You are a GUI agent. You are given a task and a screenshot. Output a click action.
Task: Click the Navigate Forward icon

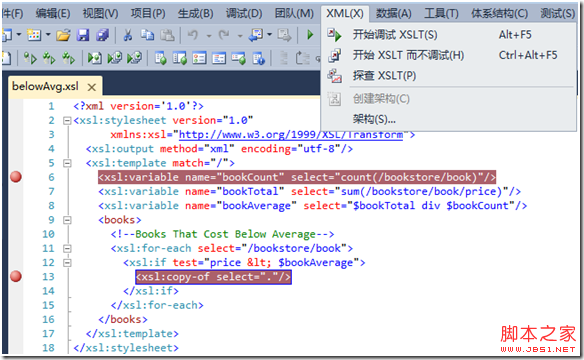pos(284,35)
